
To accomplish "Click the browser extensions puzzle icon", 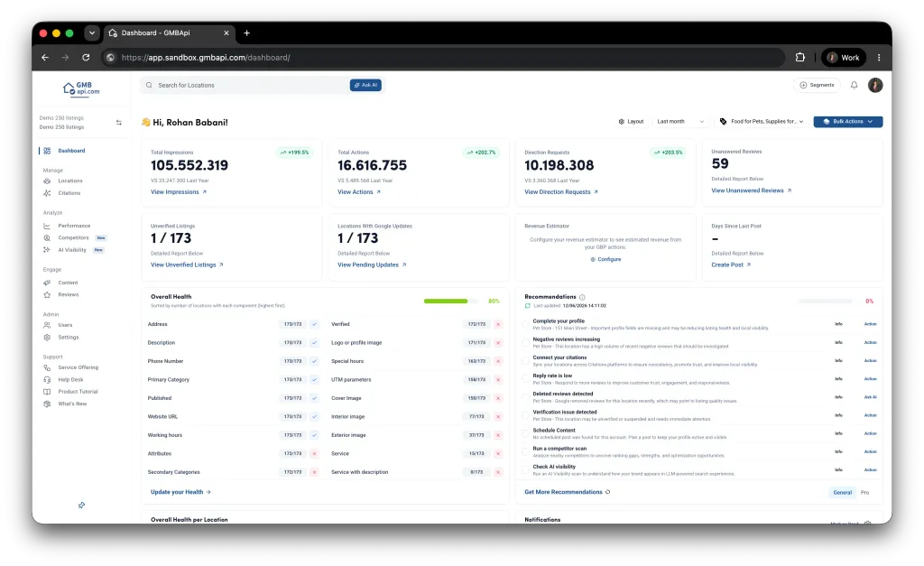I will click(800, 58).
